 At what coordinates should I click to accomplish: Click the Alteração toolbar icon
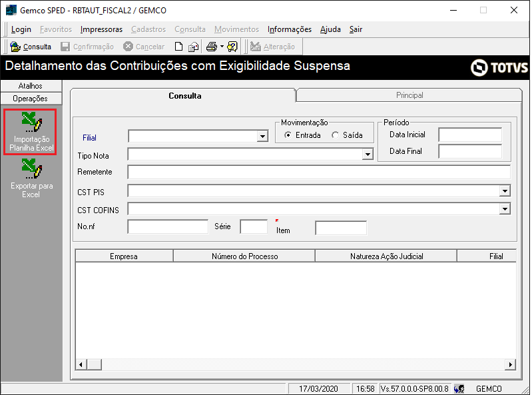(x=255, y=47)
